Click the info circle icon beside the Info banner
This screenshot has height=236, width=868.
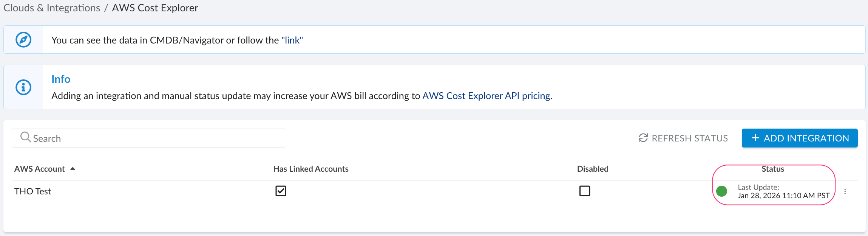[x=23, y=87]
